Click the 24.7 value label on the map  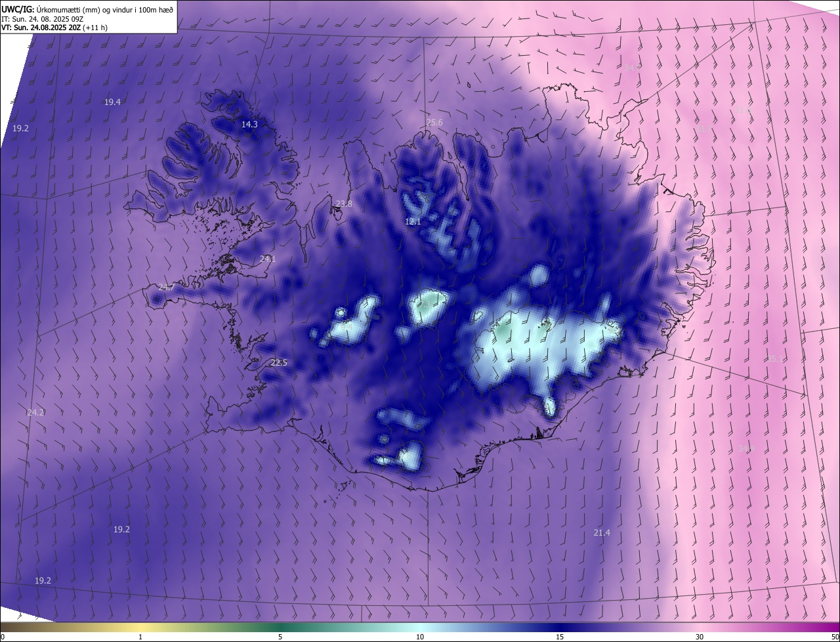coord(167,287)
